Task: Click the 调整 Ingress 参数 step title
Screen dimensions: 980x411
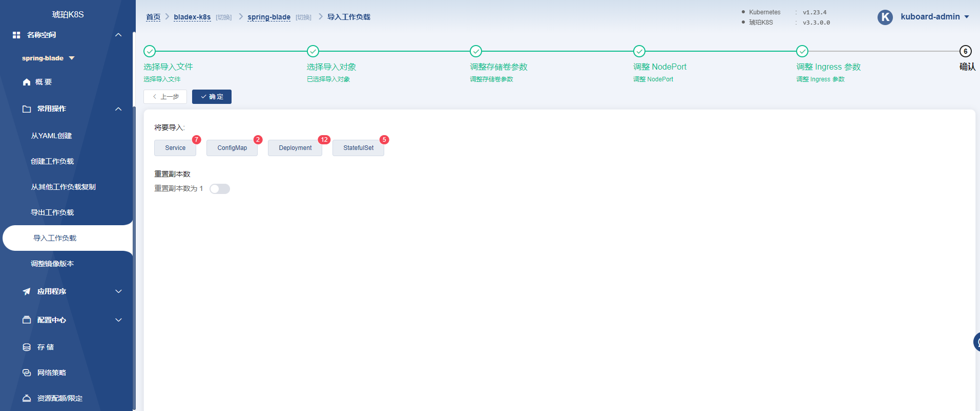Action: 828,67
